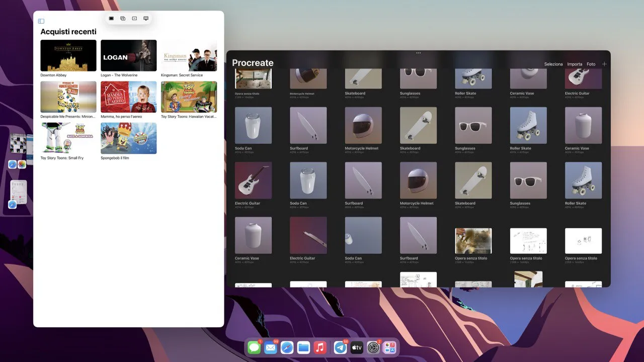Open Messages from the Dock
This screenshot has height=362, width=644.
coord(254,347)
